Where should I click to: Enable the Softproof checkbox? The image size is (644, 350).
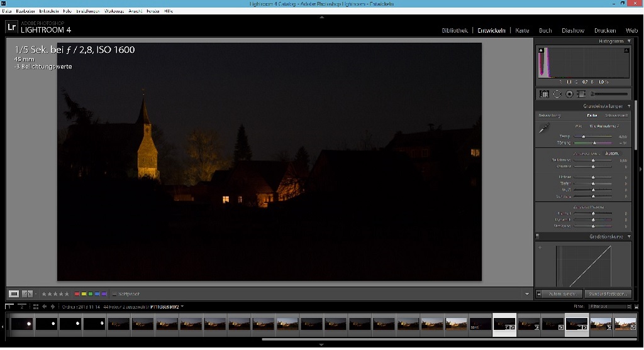[x=114, y=294]
